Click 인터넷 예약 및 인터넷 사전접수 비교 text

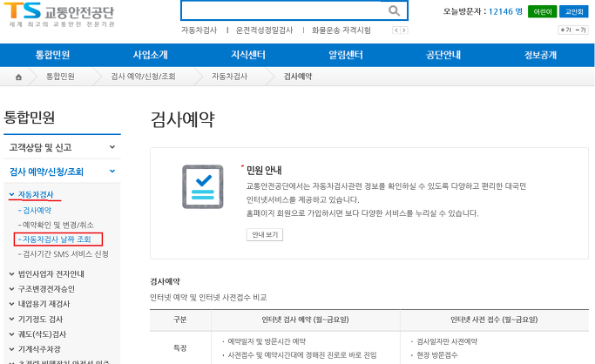(x=208, y=297)
